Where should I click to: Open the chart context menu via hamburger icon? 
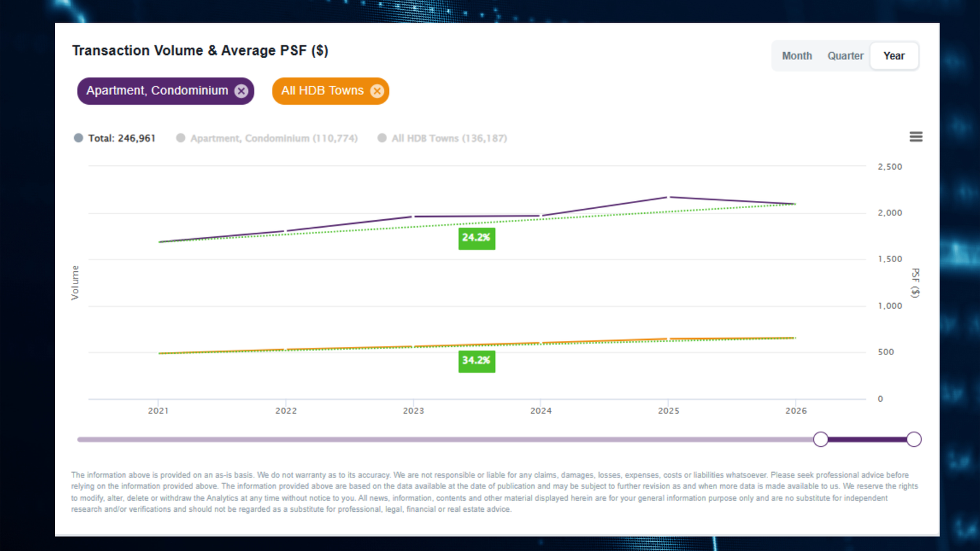[916, 137]
